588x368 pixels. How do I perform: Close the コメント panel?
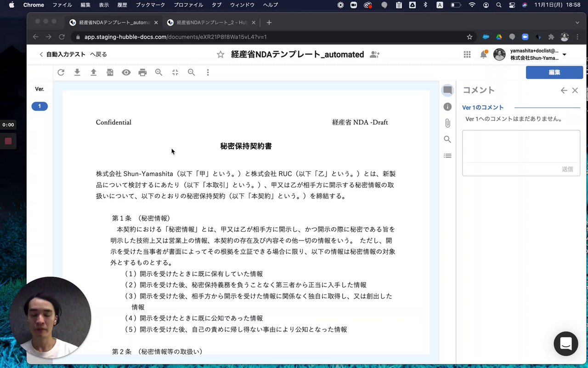click(x=575, y=91)
